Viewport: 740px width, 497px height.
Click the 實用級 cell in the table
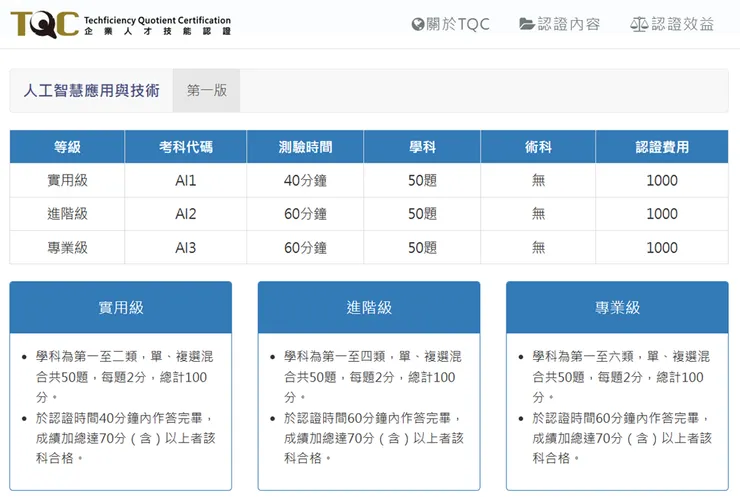67,180
